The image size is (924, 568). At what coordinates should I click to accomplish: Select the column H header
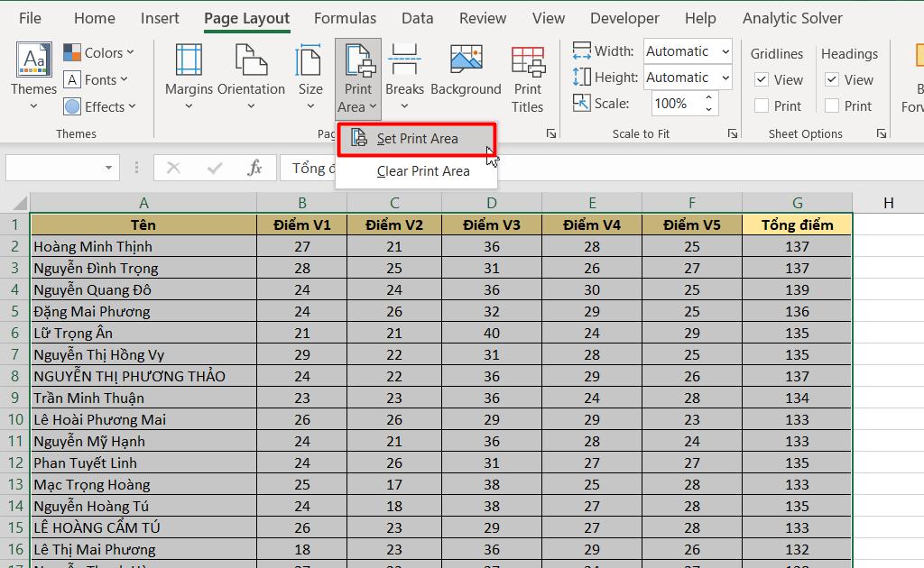point(888,203)
